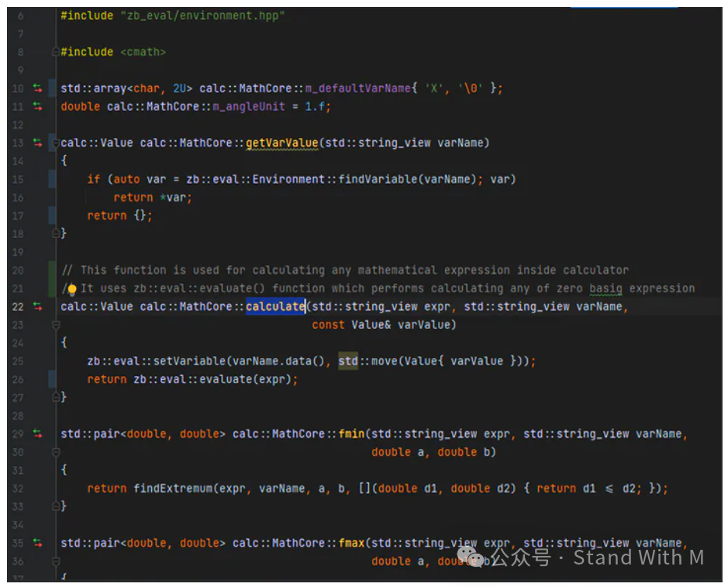The width and height of the screenshot is (728, 587).
Task: Click the change arrows beside the fmax definition
Action: [x=36, y=542]
